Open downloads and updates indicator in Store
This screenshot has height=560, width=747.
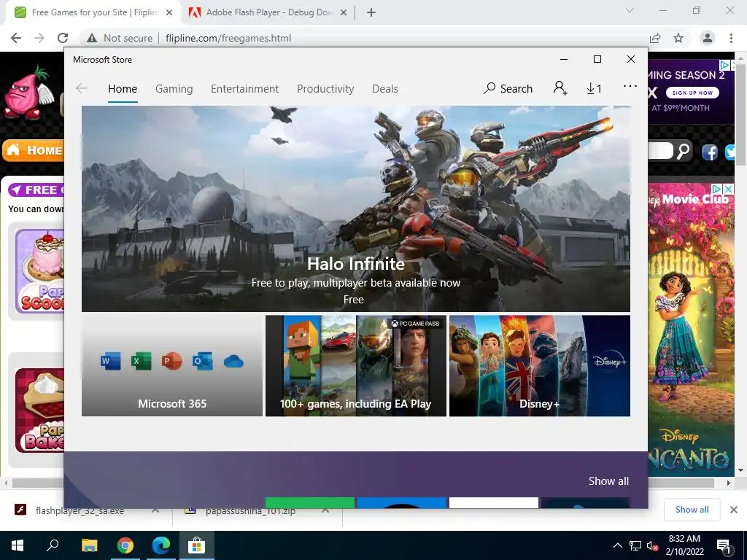[x=594, y=88]
